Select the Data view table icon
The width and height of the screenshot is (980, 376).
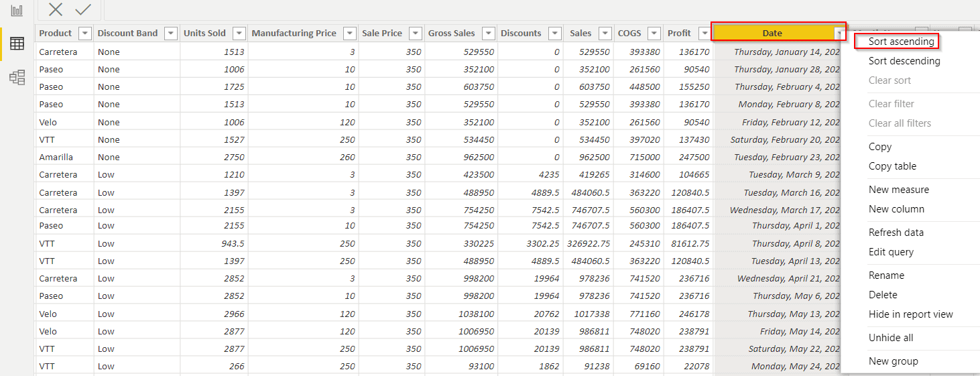click(x=17, y=44)
